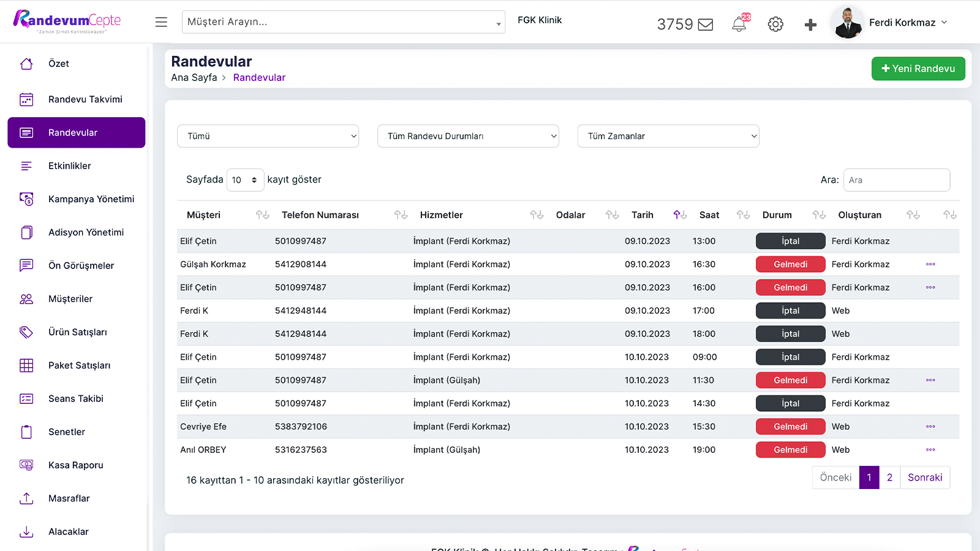This screenshot has height=551, width=980.
Task: Click page 1 pagination button
Action: [869, 477]
